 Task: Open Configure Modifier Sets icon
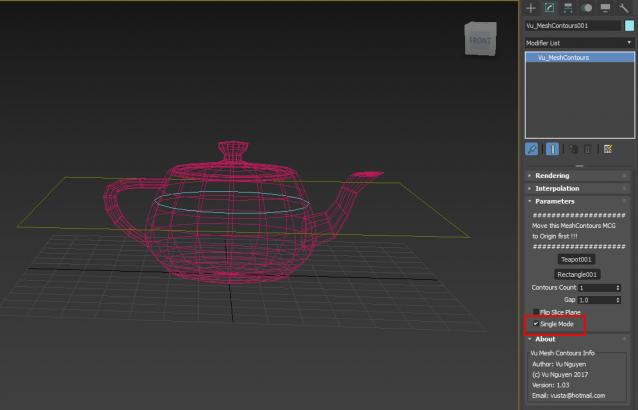click(608, 149)
